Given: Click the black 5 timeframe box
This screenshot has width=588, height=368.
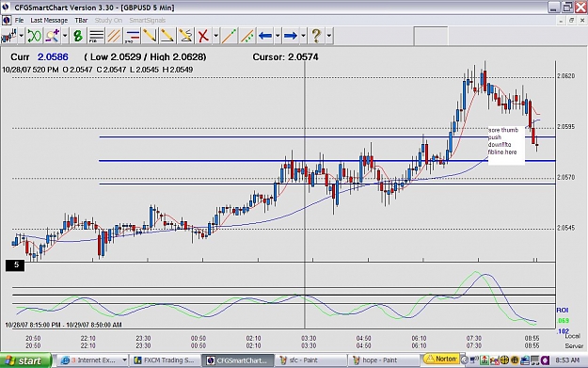Looking at the screenshot, I should point(15,265).
